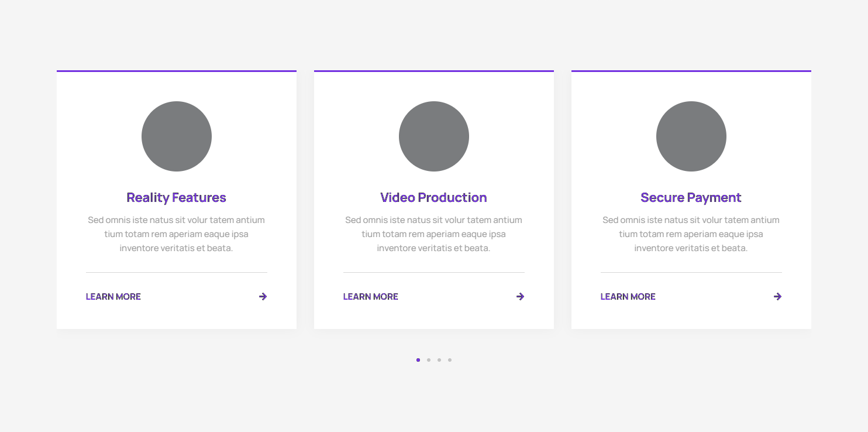Click the arrow icon in Video Production card
Screen dimensions: 868x432
[520, 297]
